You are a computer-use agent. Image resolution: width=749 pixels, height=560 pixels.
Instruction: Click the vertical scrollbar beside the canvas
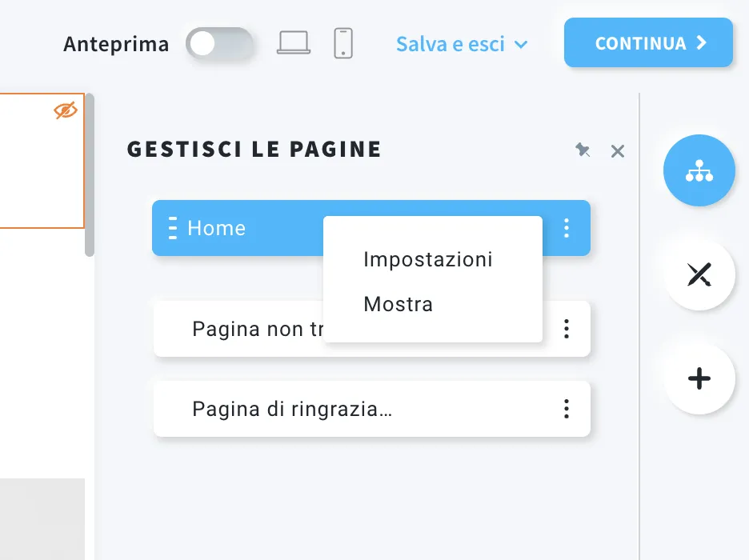(x=90, y=175)
